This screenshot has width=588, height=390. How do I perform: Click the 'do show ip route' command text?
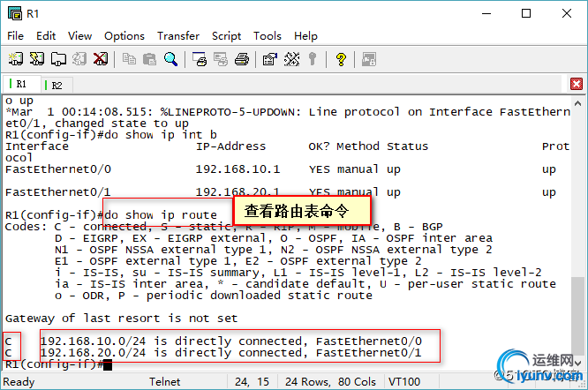[161, 215]
